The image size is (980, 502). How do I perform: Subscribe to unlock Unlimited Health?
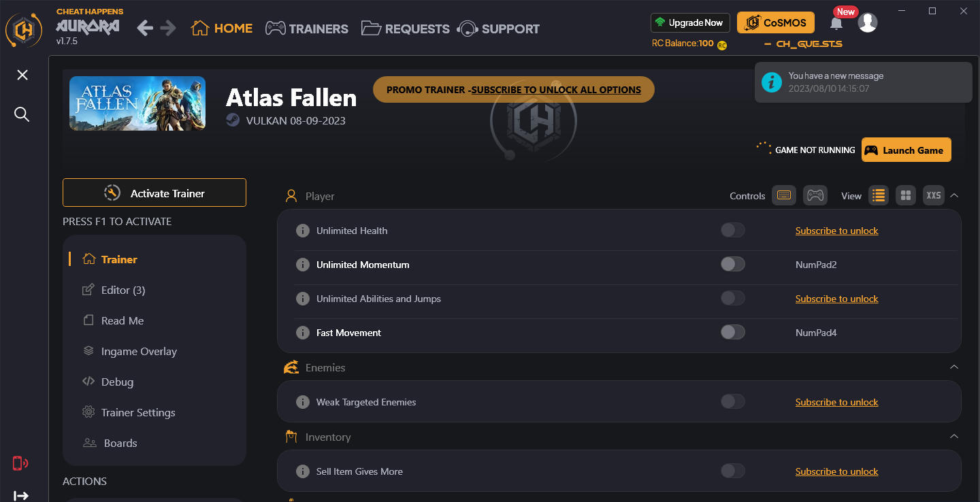pyautogui.click(x=836, y=230)
